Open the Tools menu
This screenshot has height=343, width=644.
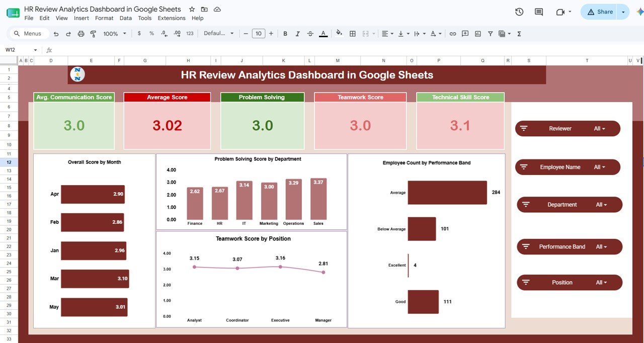[x=145, y=18]
